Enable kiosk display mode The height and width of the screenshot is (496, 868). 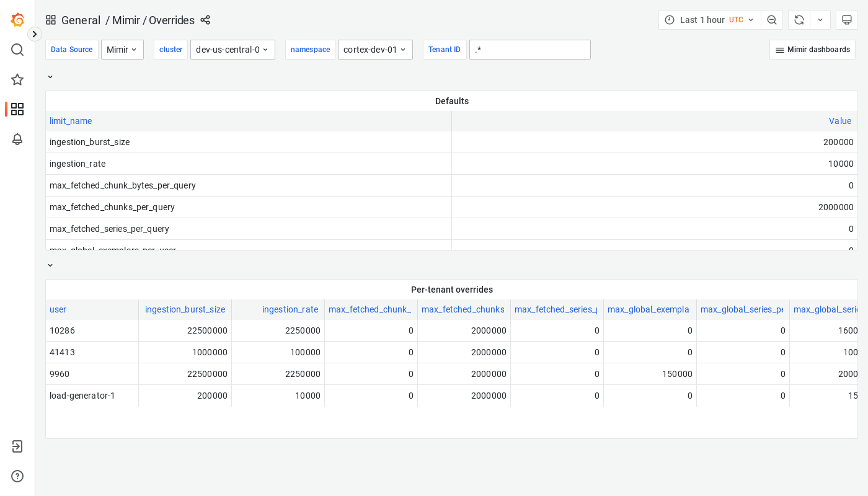[x=846, y=20]
